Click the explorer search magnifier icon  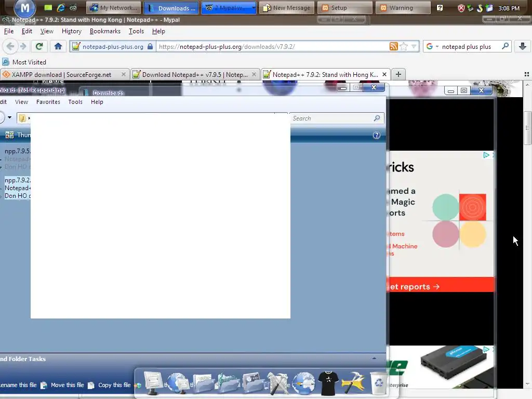pyautogui.click(x=377, y=118)
